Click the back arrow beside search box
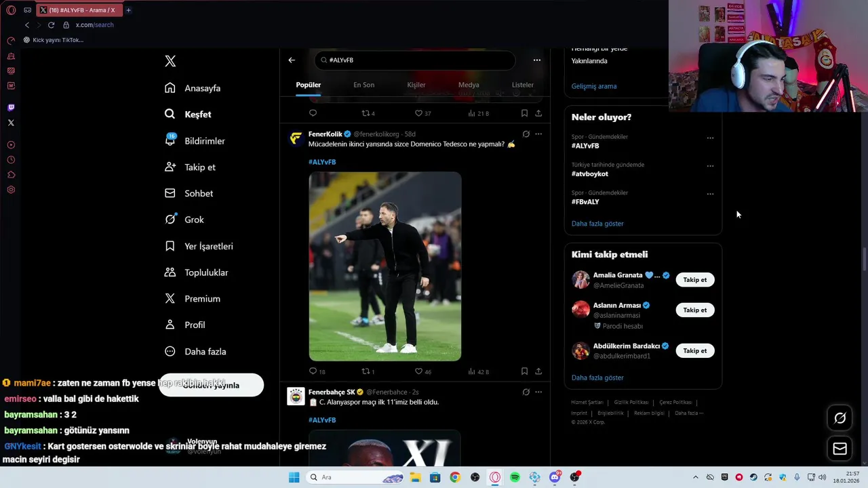Viewport: 868px width, 488px height. click(x=292, y=60)
